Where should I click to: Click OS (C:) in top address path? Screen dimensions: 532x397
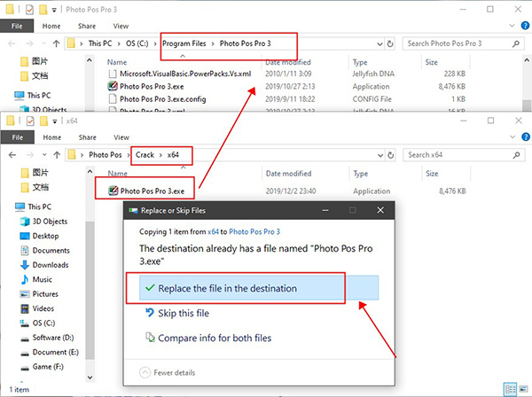[x=137, y=43]
